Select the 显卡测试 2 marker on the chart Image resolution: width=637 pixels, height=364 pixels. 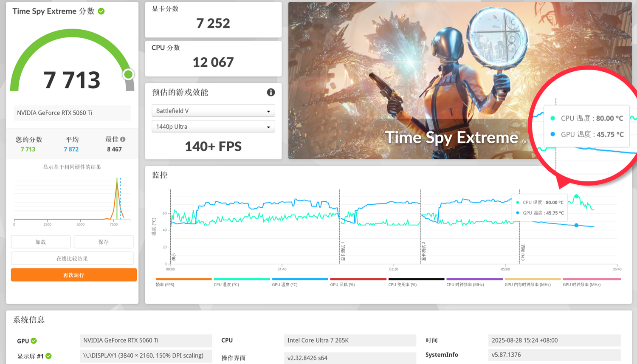pos(424,251)
